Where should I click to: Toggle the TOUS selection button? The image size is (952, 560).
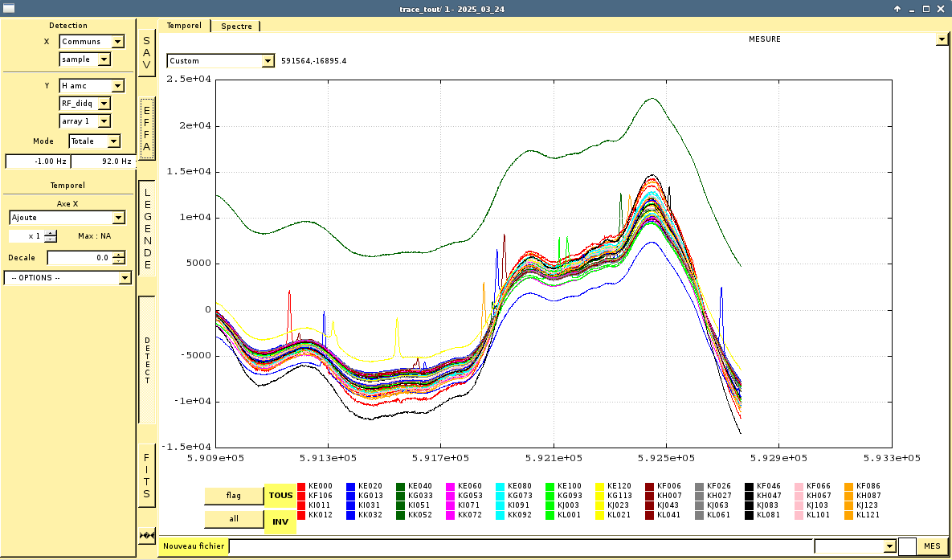[280, 496]
